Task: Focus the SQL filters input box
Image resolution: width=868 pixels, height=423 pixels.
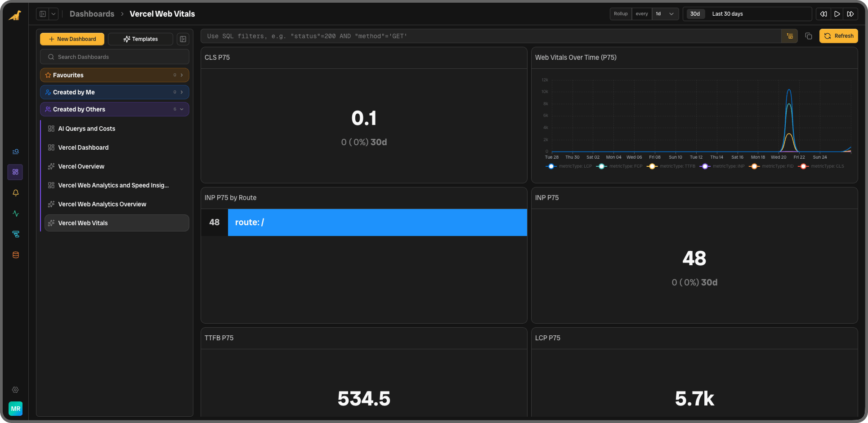Action: (491, 36)
